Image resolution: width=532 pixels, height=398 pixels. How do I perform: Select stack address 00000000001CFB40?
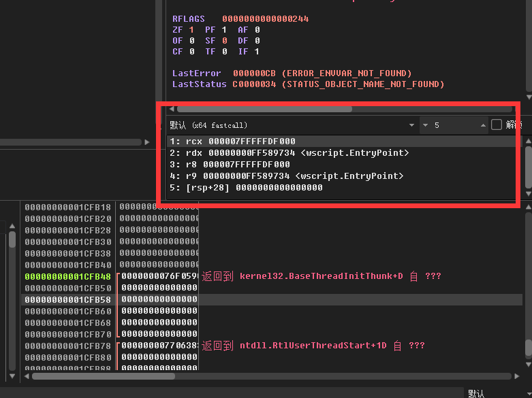pos(68,265)
